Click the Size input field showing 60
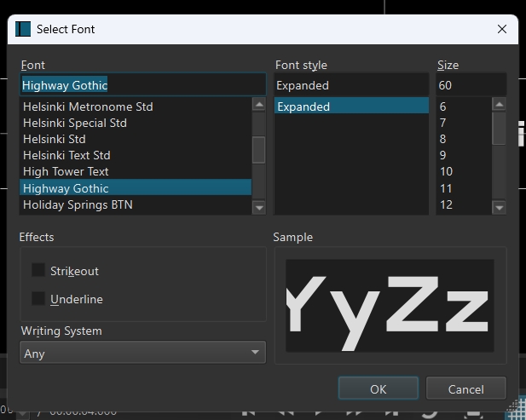Viewport: 526px width, 420px height. 471,85
